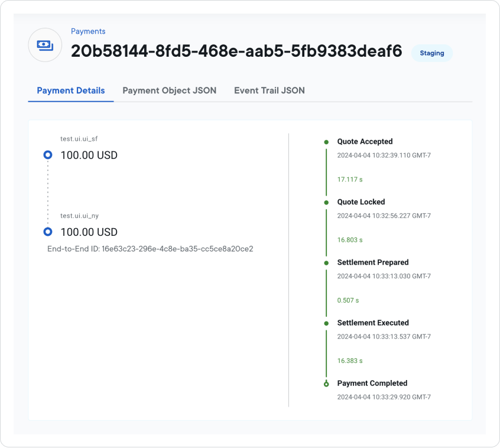
Task: Click the 16.803 s duration label
Action: tap(348, 239)
